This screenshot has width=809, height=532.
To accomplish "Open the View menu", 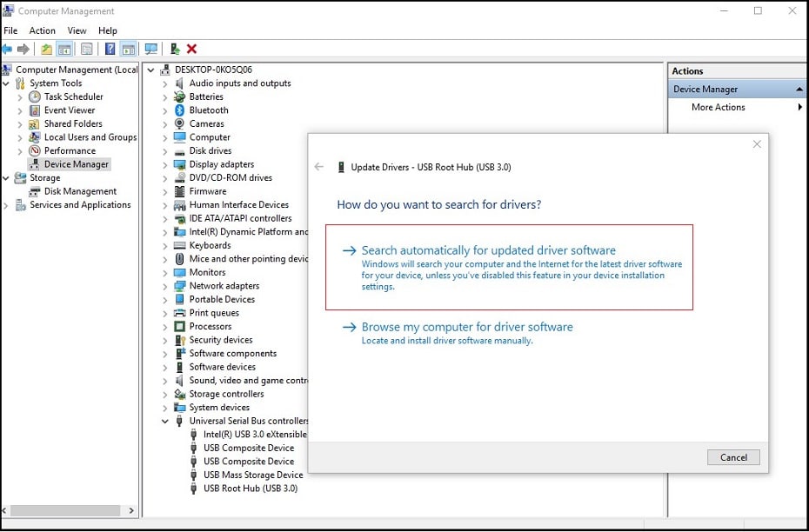I will tap(77, 31).
